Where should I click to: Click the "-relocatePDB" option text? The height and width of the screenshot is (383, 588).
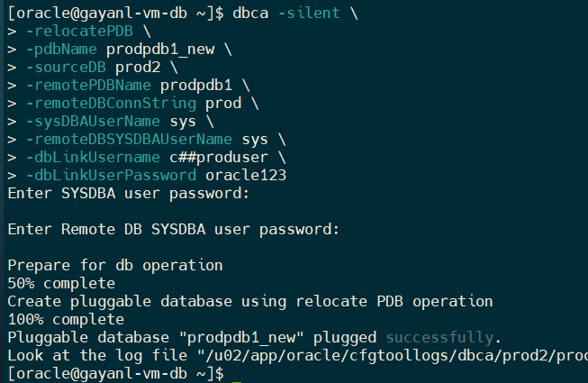click(74, 32)
